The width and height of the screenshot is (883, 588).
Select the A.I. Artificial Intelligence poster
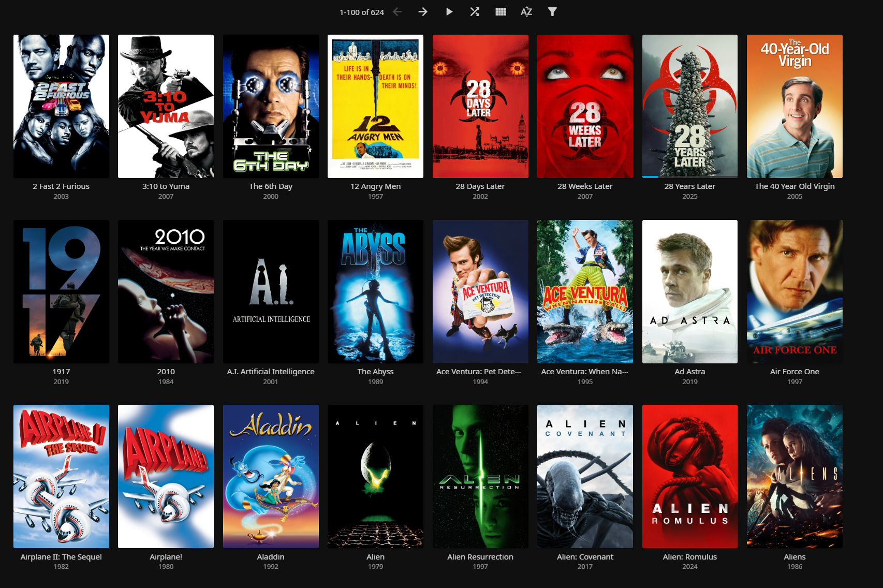tap(271, 291)
